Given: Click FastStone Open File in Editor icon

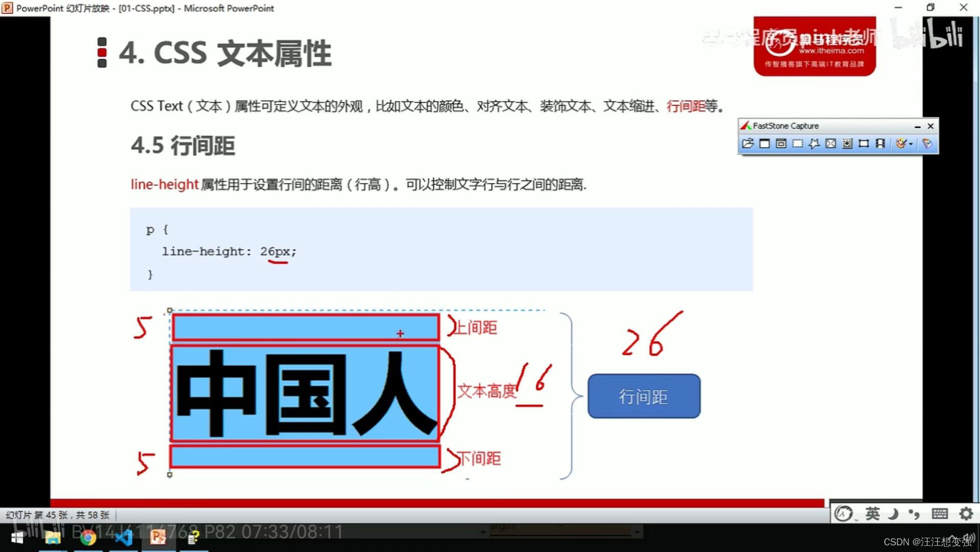Looking at the screenshot, I should [747, 144].
